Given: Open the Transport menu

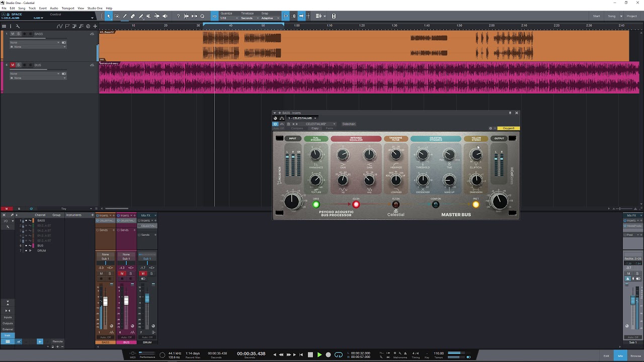Looking at the screenshot, I should [x=68, y=8].
